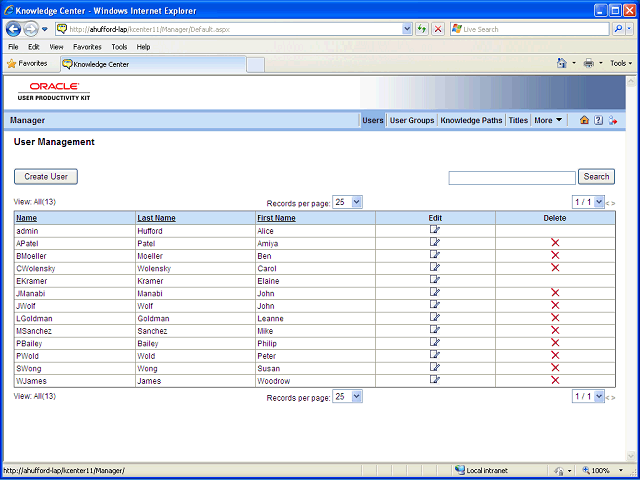Expand the More menu in Manager
Screen dimensions: 640x480
pos(548,120)
